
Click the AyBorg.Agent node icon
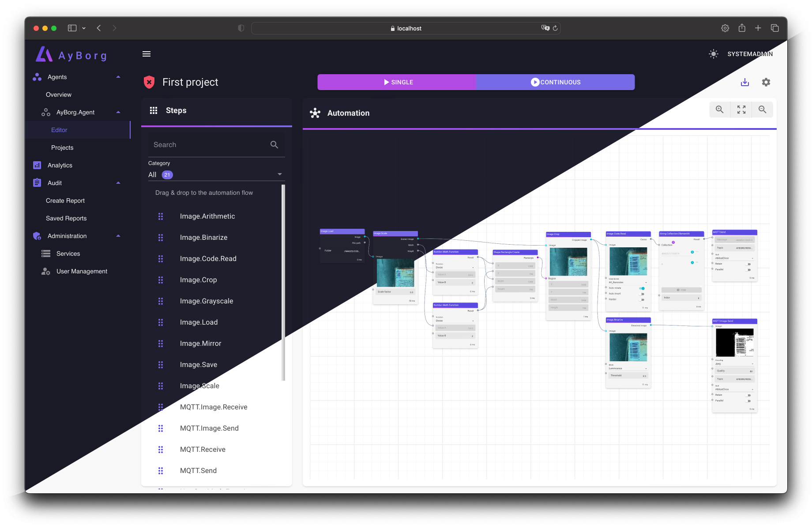click(46, 112)
